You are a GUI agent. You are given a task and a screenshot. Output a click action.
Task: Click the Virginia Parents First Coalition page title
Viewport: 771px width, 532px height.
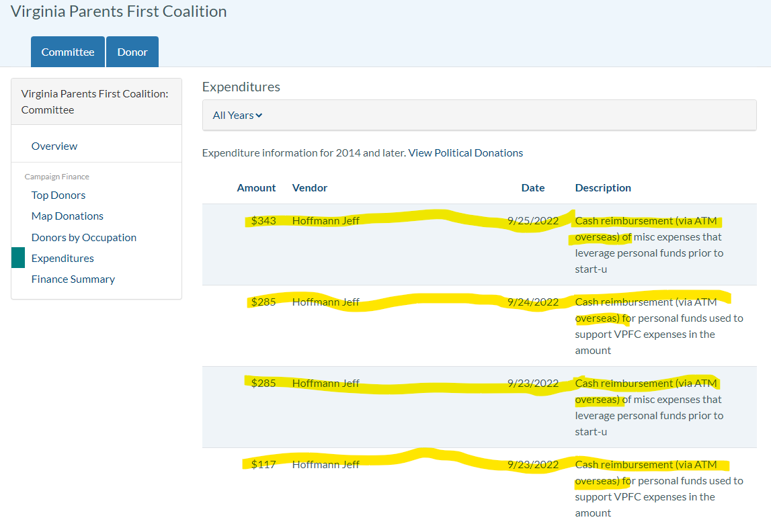(x=118, y=11)
